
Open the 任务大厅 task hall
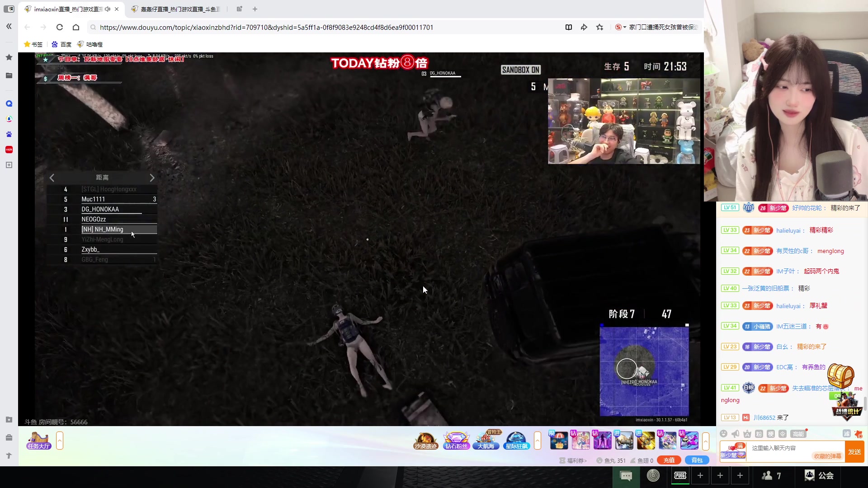pyautogui.click(x=39, y=441)
